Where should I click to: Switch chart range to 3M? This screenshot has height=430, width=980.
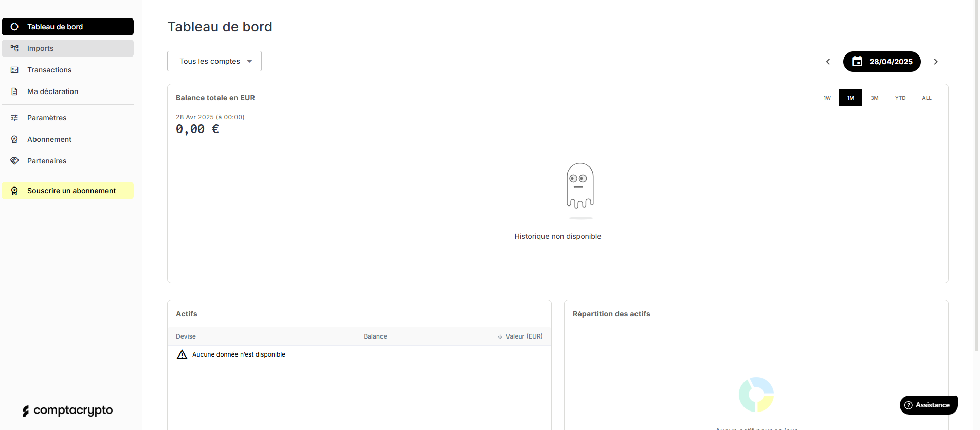click(x=874, y=98)
